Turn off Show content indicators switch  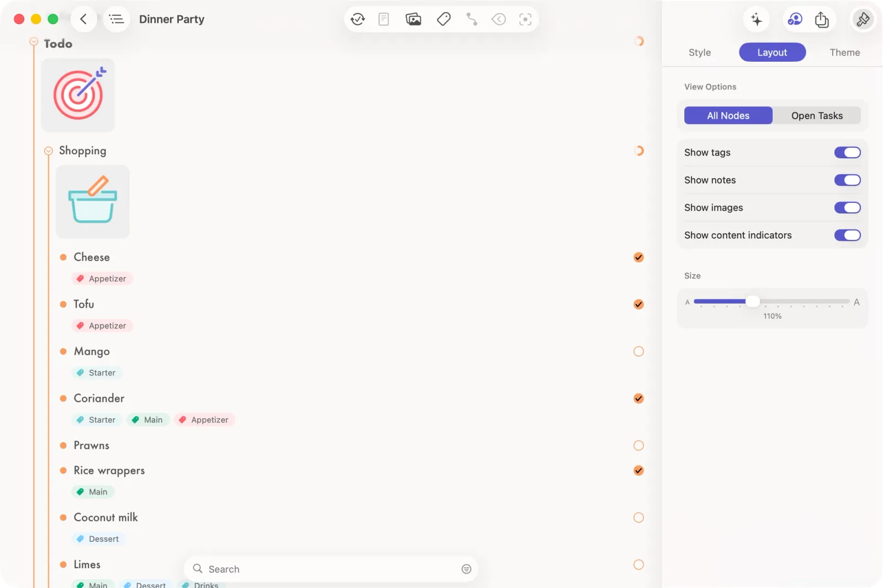(x=847, y=236)
